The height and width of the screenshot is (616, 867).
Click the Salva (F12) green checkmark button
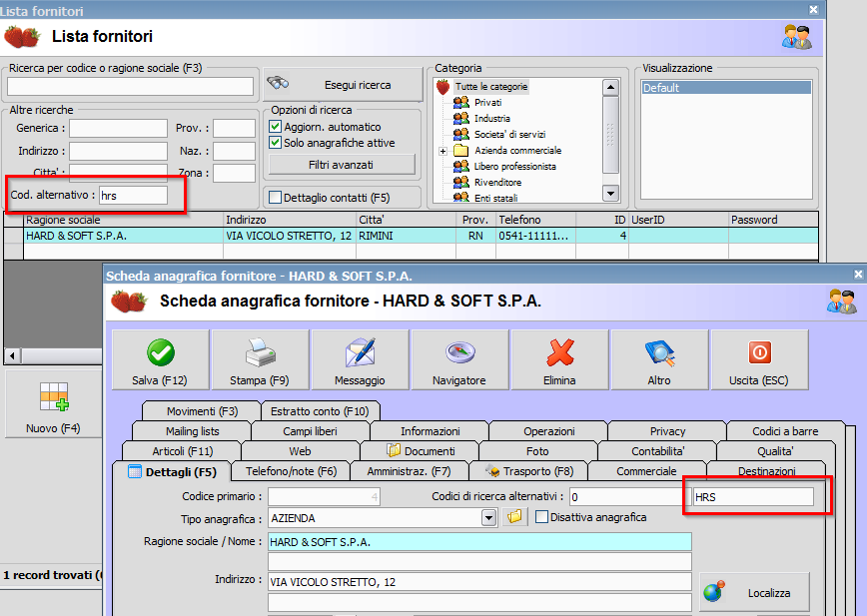click(161, 359)
